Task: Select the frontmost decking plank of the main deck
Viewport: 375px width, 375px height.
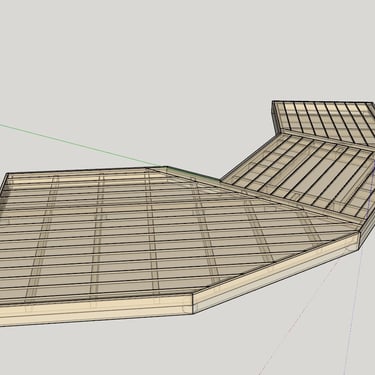Action: [97, 297]
